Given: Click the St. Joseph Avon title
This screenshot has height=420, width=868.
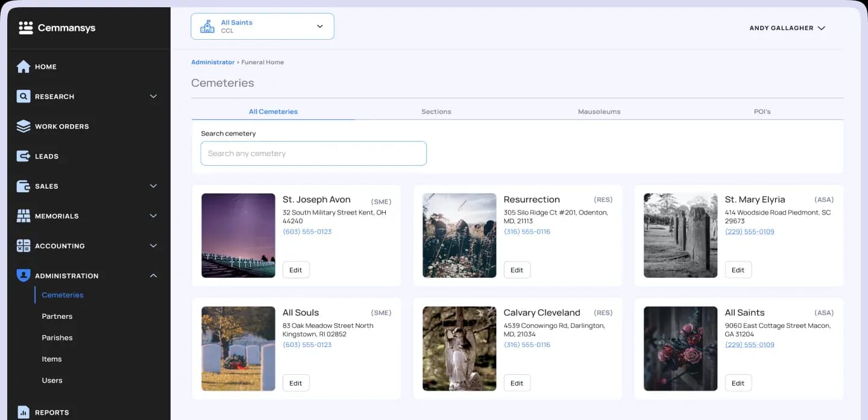Looking at the screenshot, I should click(316, 199).
